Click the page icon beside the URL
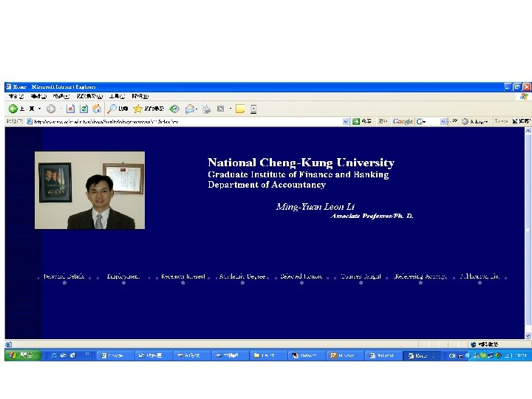This screenshot has height=399, width=532. (30, 121)
